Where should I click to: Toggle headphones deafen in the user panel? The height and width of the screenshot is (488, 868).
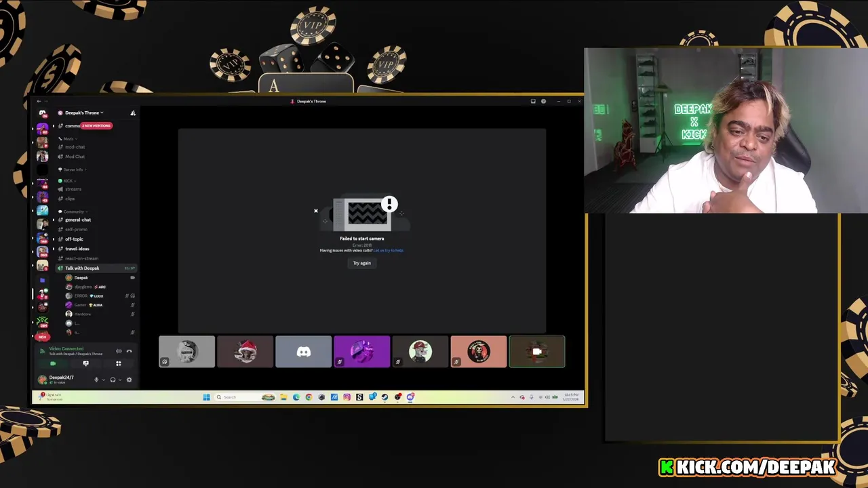(x=113, y=380)
